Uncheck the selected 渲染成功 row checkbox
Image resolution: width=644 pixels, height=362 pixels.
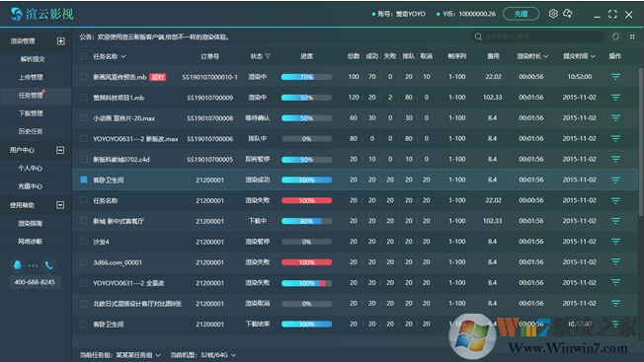pos(84,180)
